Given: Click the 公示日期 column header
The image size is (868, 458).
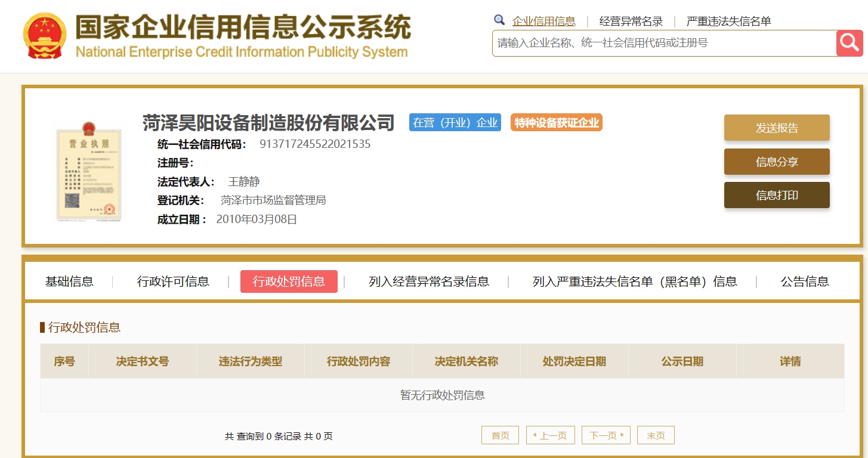Looking at the screenshot, I should click(682, 361).
